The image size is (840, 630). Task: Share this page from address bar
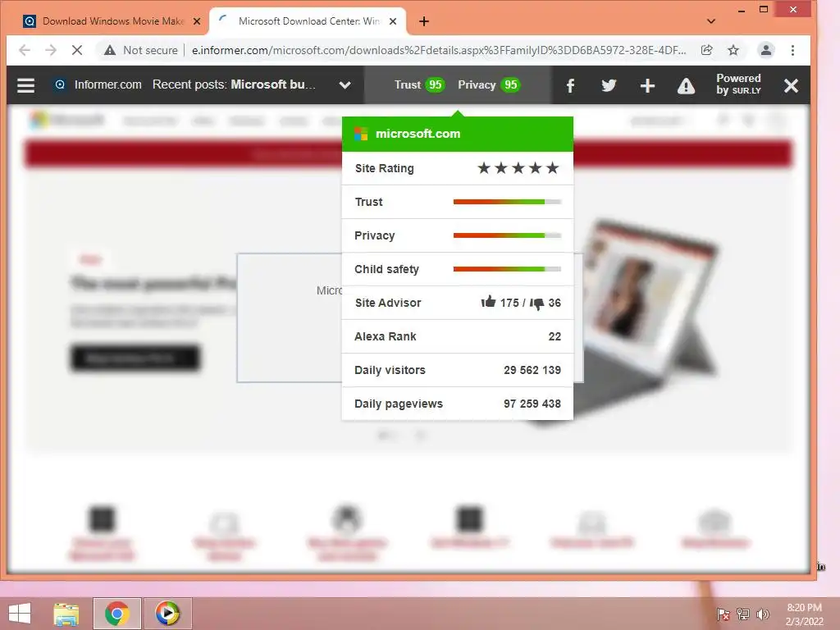pyautogui.click(x=706, y=50)
